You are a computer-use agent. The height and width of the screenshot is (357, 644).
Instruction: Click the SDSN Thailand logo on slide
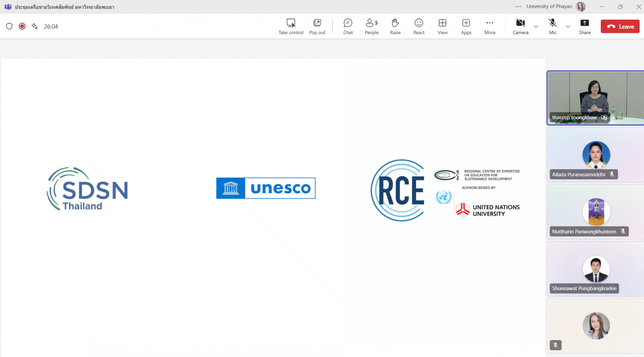tap(87, 189)
